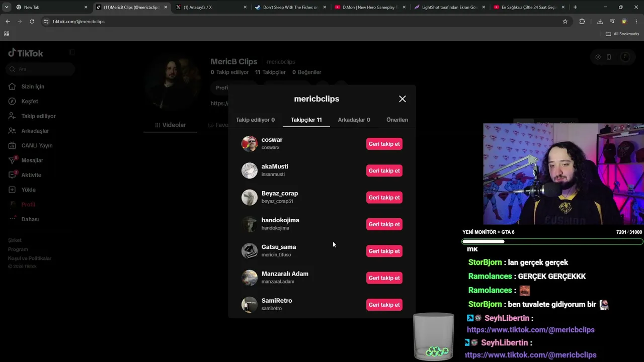Open Takip ediliyor in sidebar
The height and width of the screenshot is (362, 644).
click(38, 116)
